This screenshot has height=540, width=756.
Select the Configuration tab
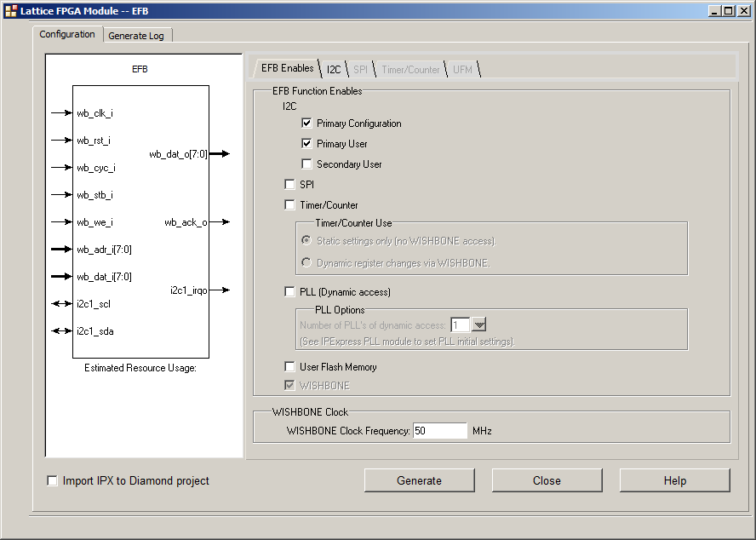67,34
